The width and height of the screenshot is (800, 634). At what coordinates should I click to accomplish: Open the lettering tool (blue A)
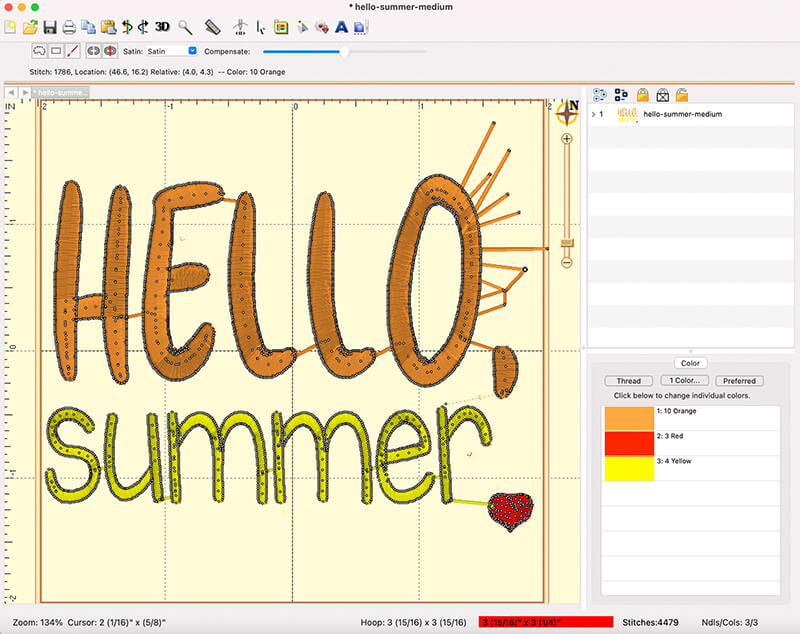(x=341, y=27)
